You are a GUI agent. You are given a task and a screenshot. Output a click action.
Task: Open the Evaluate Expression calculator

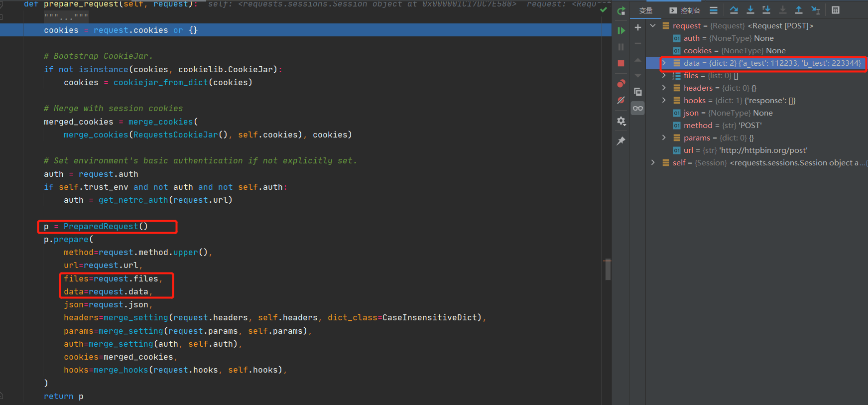(x=836, y=10)
